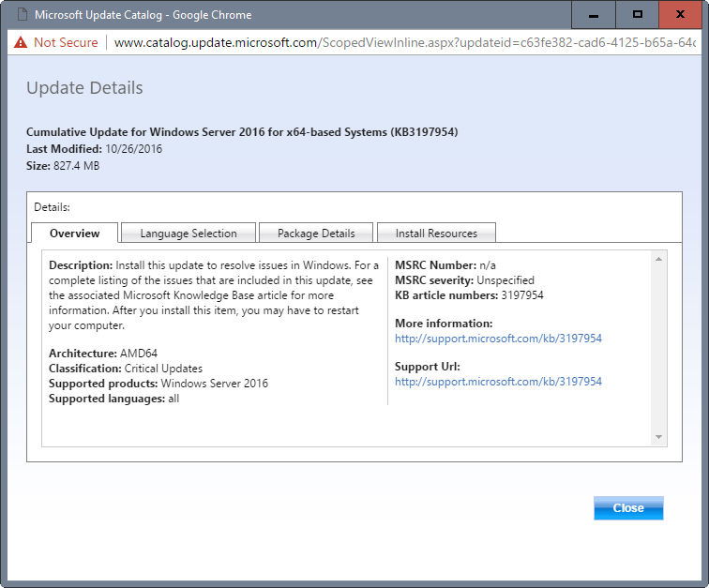709x588 pixels.
Task: Click the Update Details heading
Action: point(84,88)
